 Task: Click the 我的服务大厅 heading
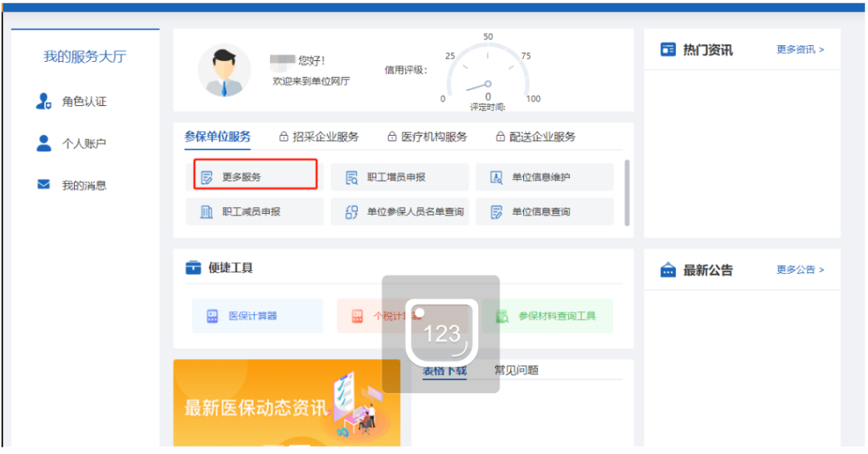[x=85, y=56]
